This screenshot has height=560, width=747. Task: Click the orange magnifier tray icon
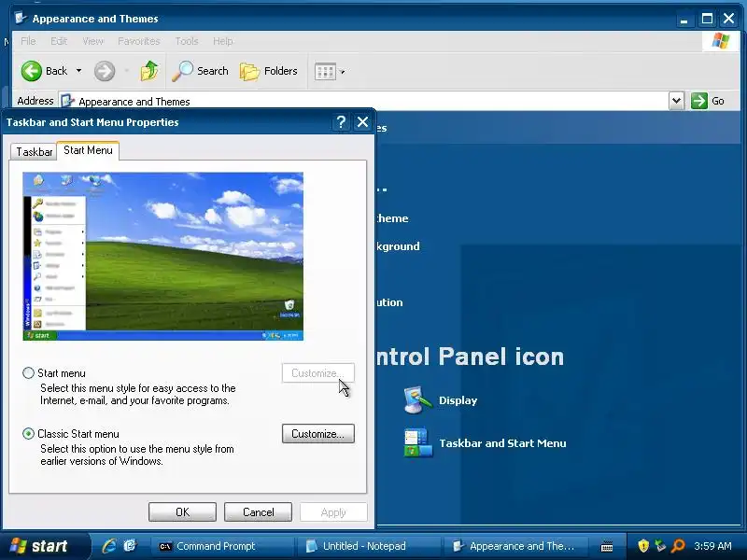tap(678, 546)
